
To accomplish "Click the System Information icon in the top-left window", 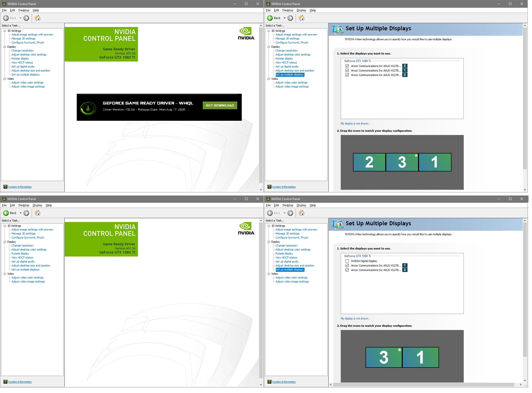I will tap(5, 187).
